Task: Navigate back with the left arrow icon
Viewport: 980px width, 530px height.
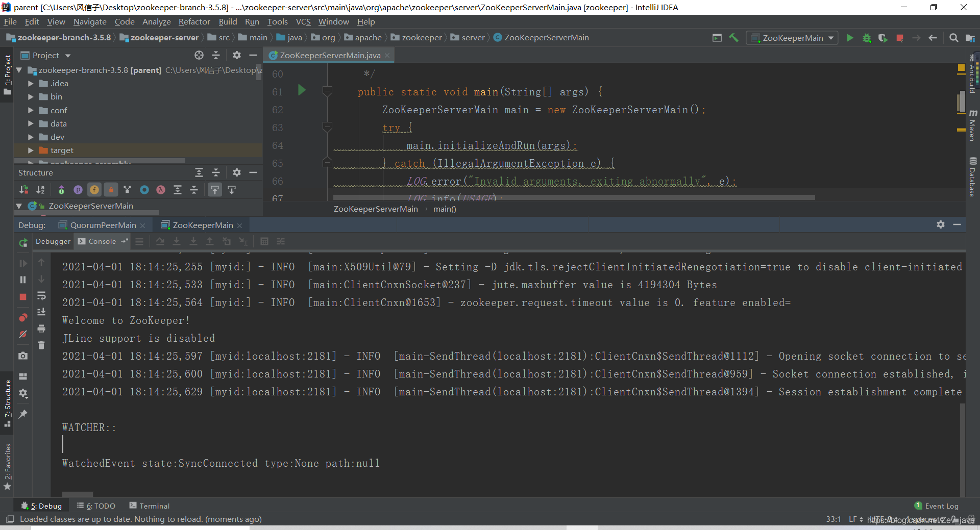Action: coord(933,38)
